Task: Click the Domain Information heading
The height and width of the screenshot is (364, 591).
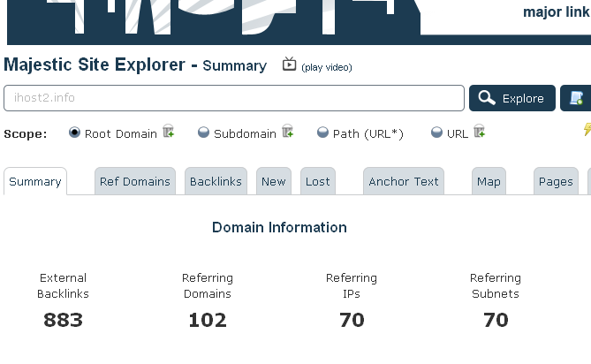Action: coord(279,228)
